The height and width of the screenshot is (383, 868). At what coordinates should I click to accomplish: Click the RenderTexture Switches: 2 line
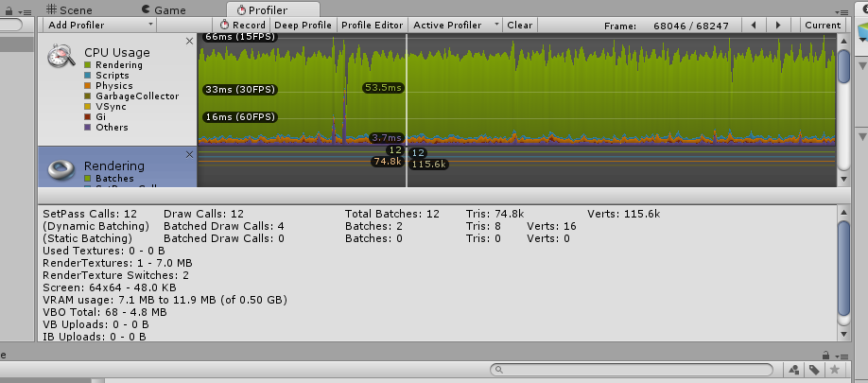point(115,275)
